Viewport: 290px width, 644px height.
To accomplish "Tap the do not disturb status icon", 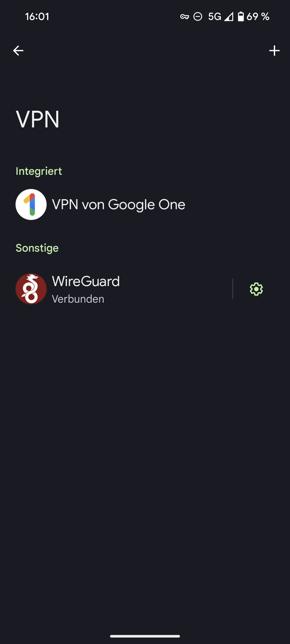I will pos(198,17).
